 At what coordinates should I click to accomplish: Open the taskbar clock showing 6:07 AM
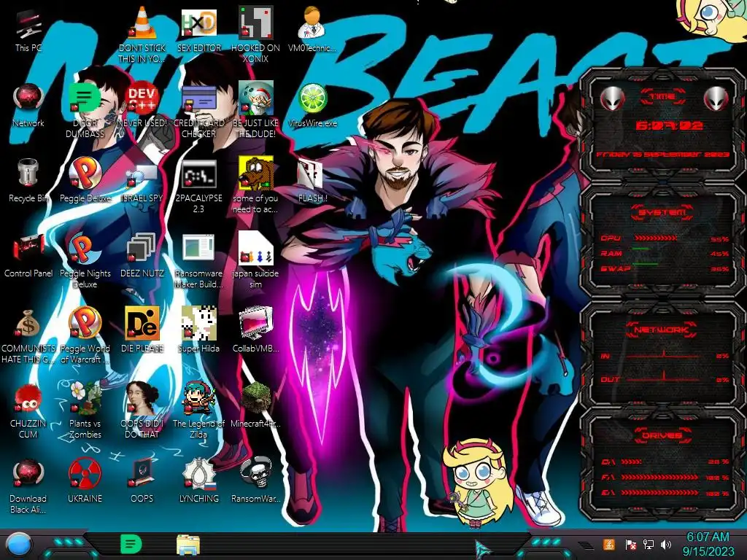click(708, 544)
